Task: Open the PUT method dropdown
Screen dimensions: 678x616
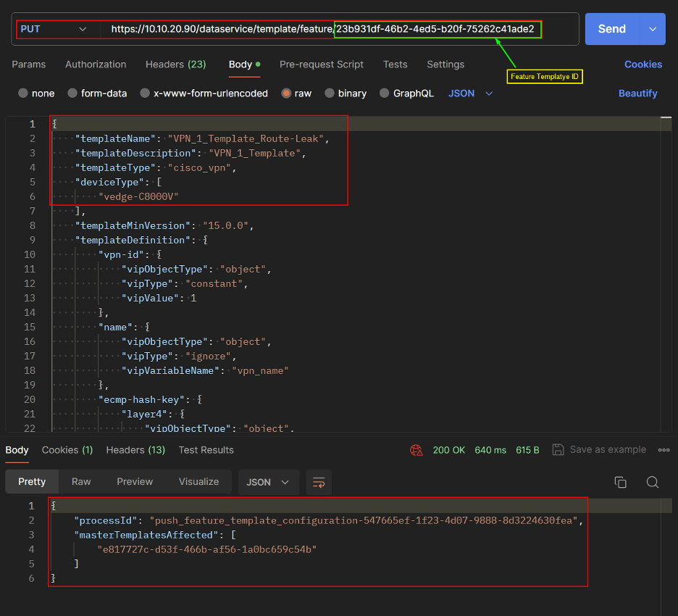Action: coord(53,29)
